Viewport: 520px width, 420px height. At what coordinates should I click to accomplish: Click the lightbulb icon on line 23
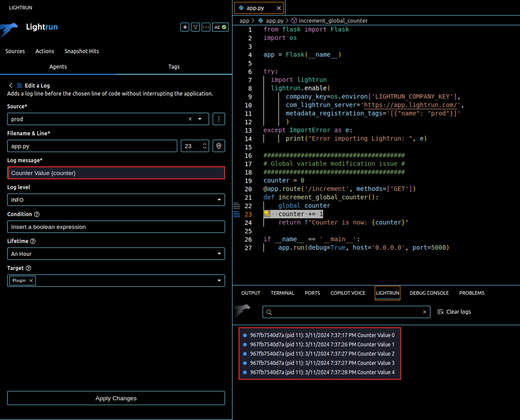coord(267,214)
